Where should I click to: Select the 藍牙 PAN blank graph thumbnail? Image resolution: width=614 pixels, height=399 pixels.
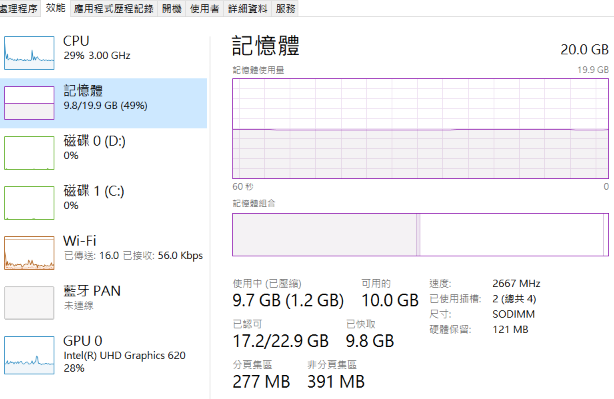click(x=29, y=303)
